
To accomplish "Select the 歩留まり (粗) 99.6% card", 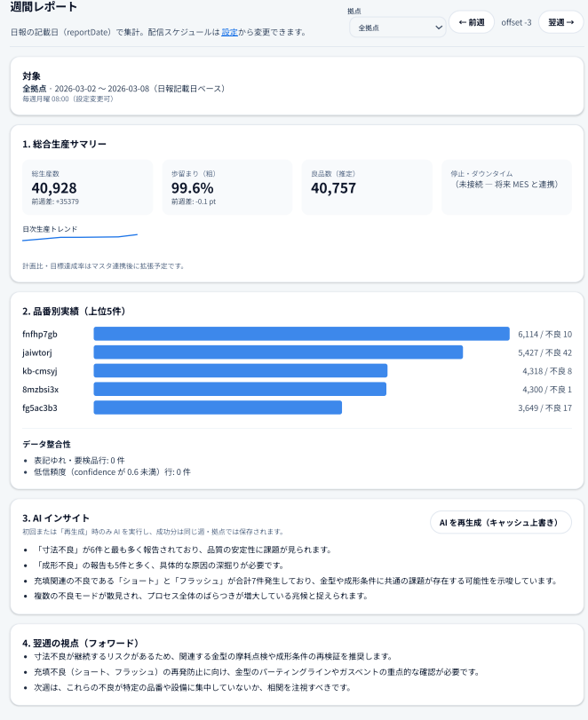I will tap(226, 187).
